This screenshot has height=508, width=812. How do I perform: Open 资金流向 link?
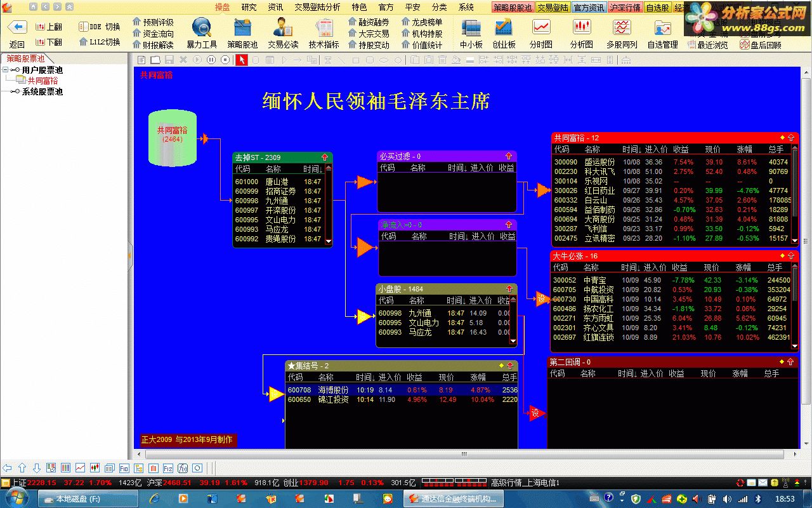pyautogui.click(x=153, y=34)
